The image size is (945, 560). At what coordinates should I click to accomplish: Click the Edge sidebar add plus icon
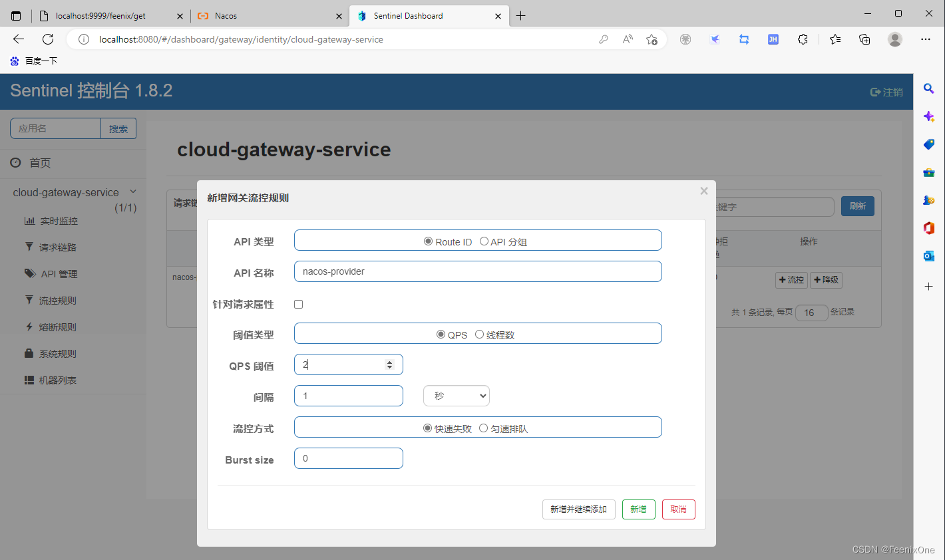pos(929,286)
